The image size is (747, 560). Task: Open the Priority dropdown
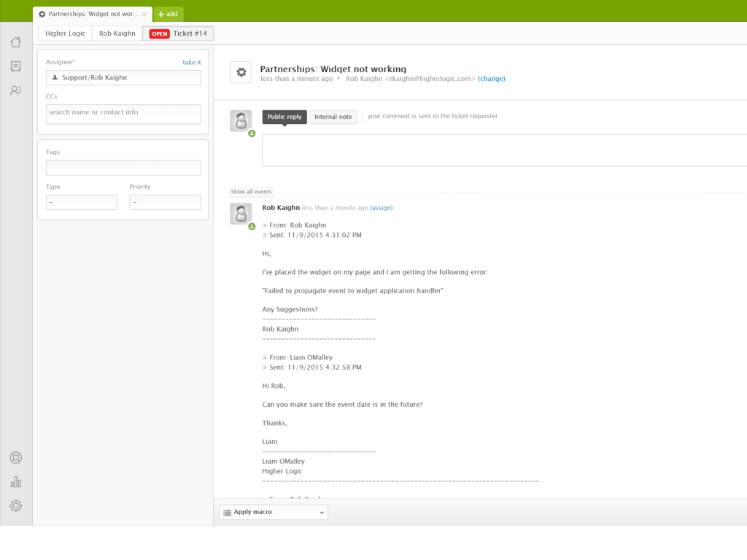[x=165, y=202]
